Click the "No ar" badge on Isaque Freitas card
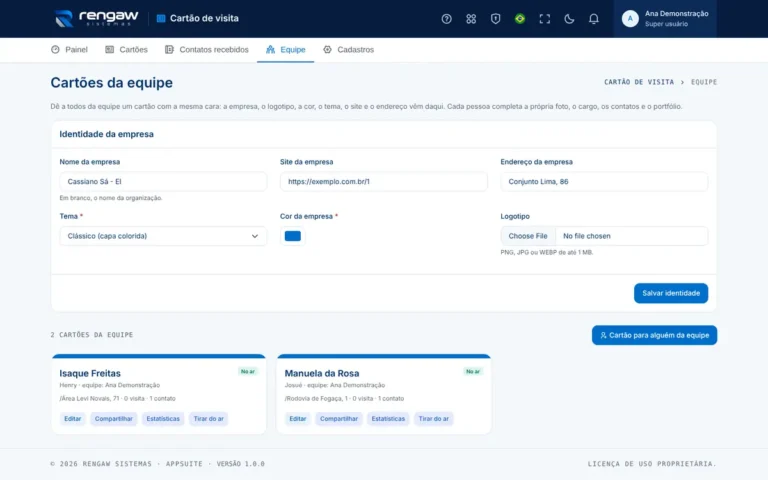 [248, 372]
